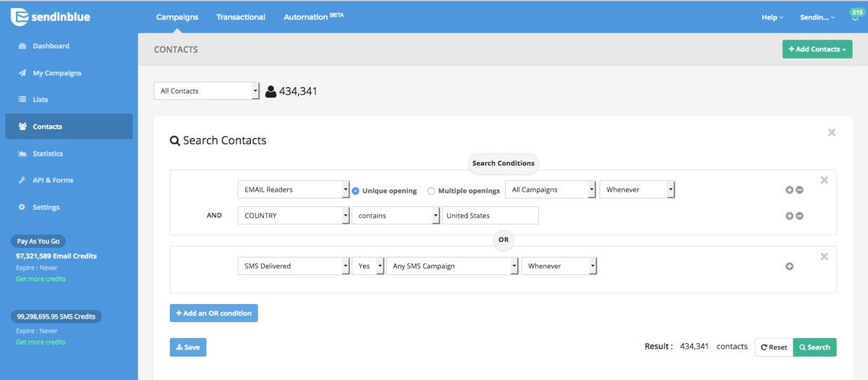Select the Multiple openings radio button
Screen dimensions: 868x380
tap(431, 191)
